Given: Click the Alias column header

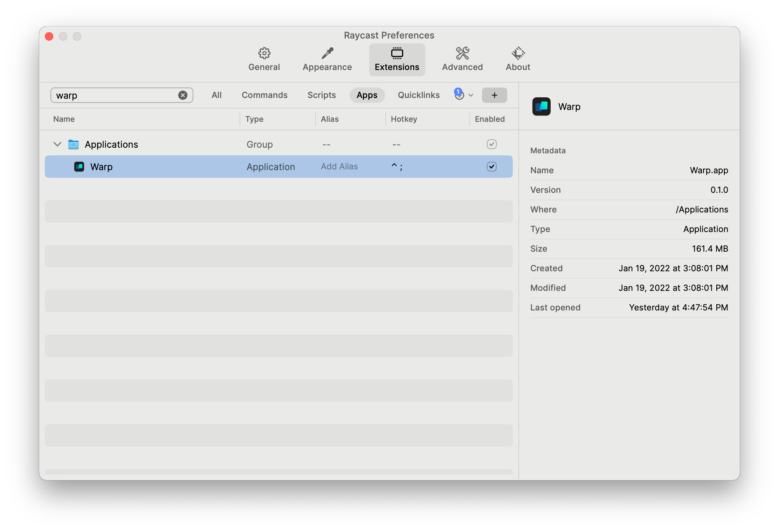Looking at the screenshot, I should coord(330,119).
